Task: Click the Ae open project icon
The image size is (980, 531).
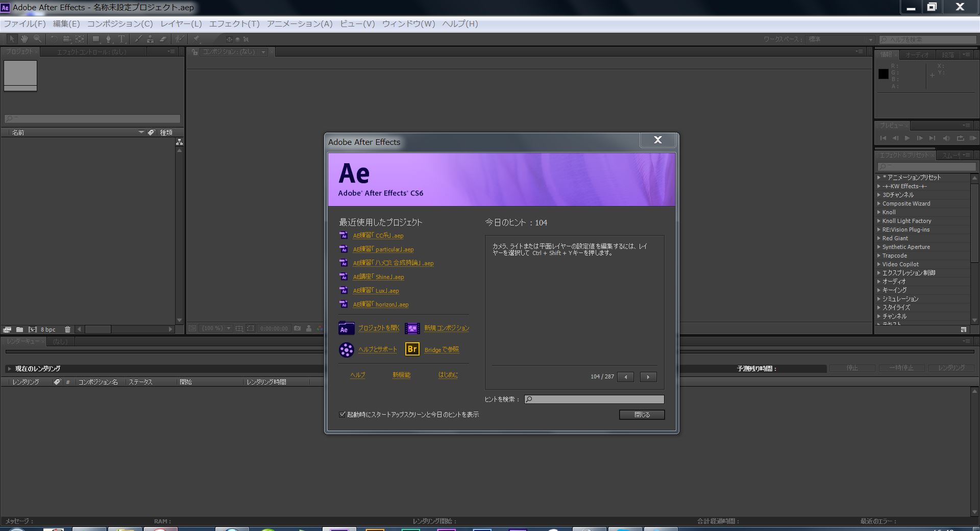Action: click(x=346, y=328)
